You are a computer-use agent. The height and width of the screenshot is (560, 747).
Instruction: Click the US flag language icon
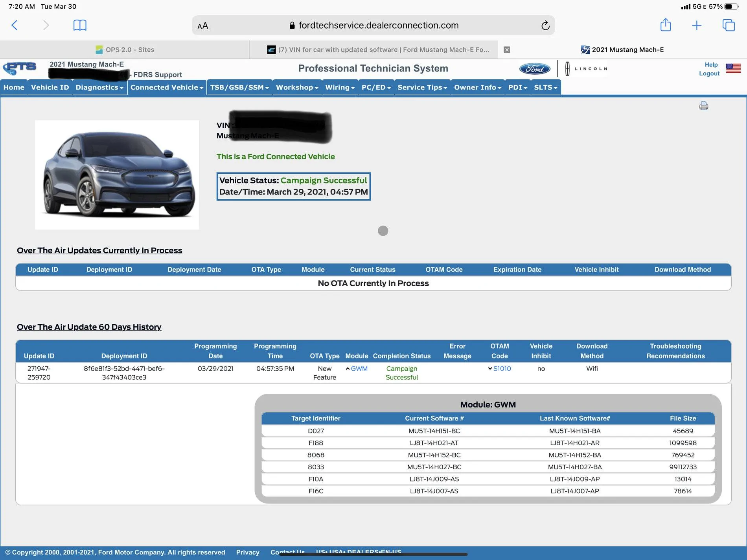733,68
